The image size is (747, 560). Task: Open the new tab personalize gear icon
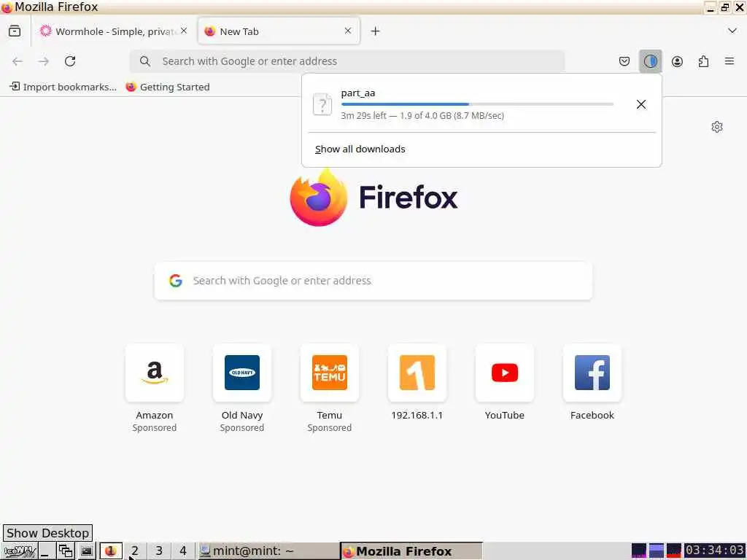pos(717,127)
